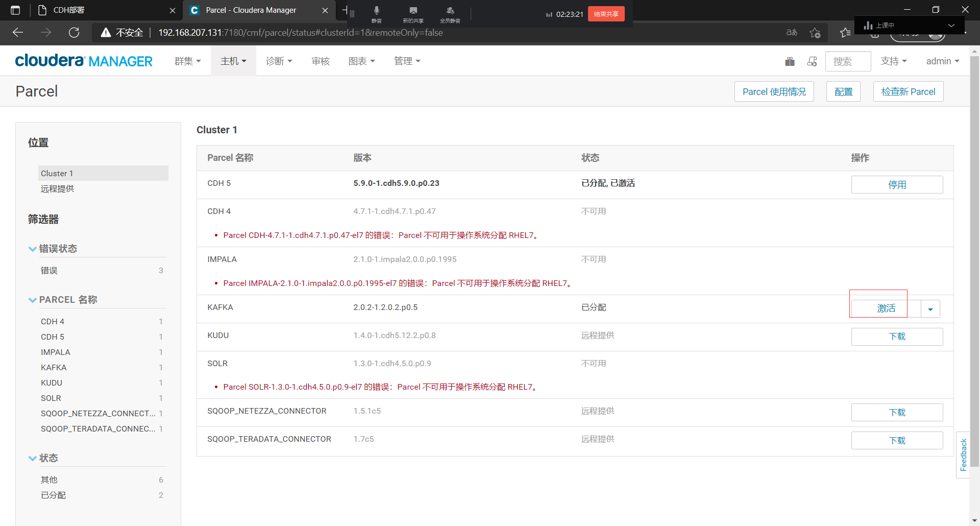Screen dimensions: 980x526
Task: Click the running commands icon beside search
Action: (812, 61)
